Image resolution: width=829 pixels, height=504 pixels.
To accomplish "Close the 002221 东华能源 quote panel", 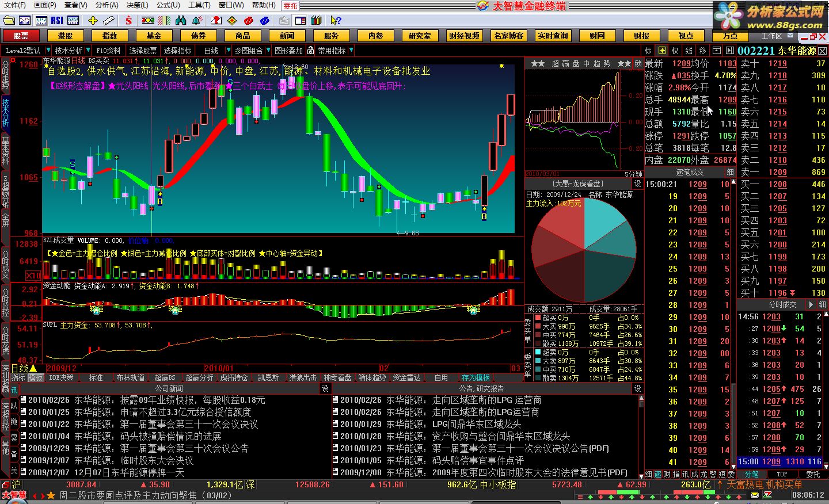I will (822, 51).
